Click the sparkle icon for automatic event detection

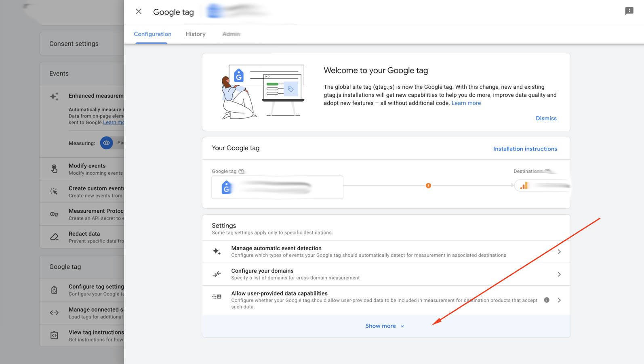217,251
